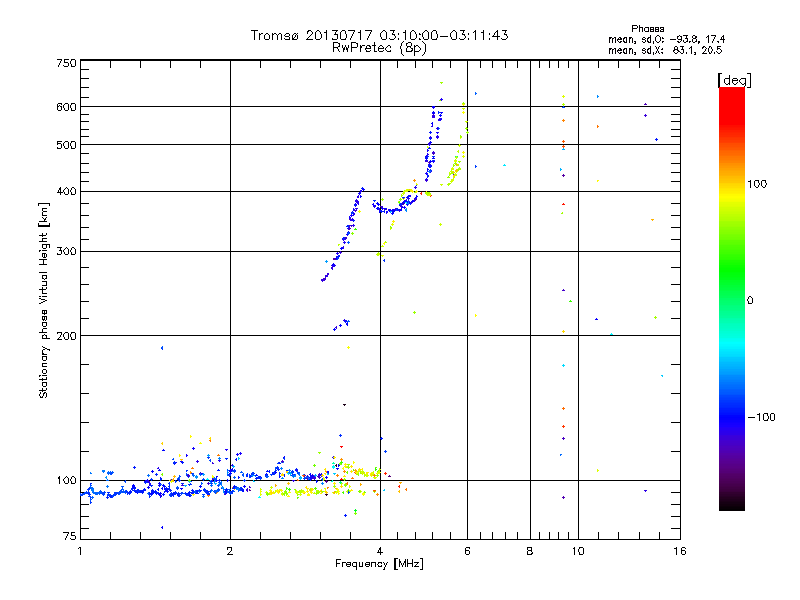Viewport: 800px width, 600px height.
Task: Click the plot title "Tromsø 20130717 03:10:00-03:11:43"
Action: 379,35
